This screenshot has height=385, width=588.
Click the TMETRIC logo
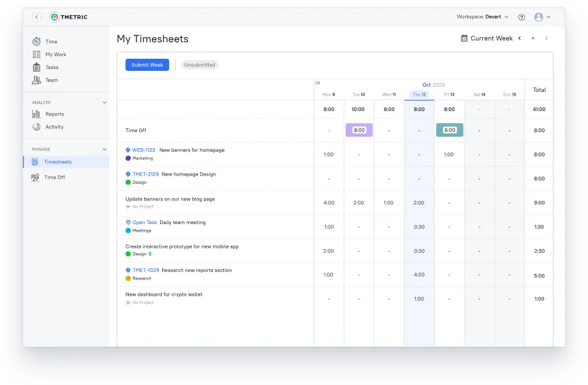tap(69, 17)
